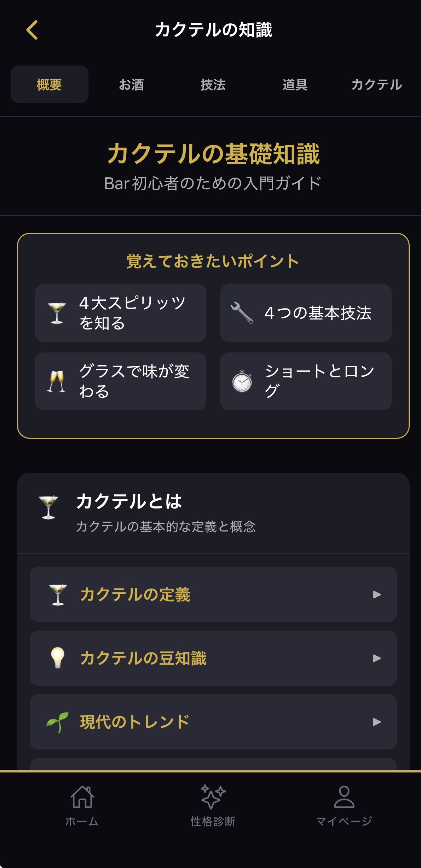Image resolution: width=421 pixels, height=868 pixels.
Task: Tap the gold back arrow icon
Action: coord(32,30)
